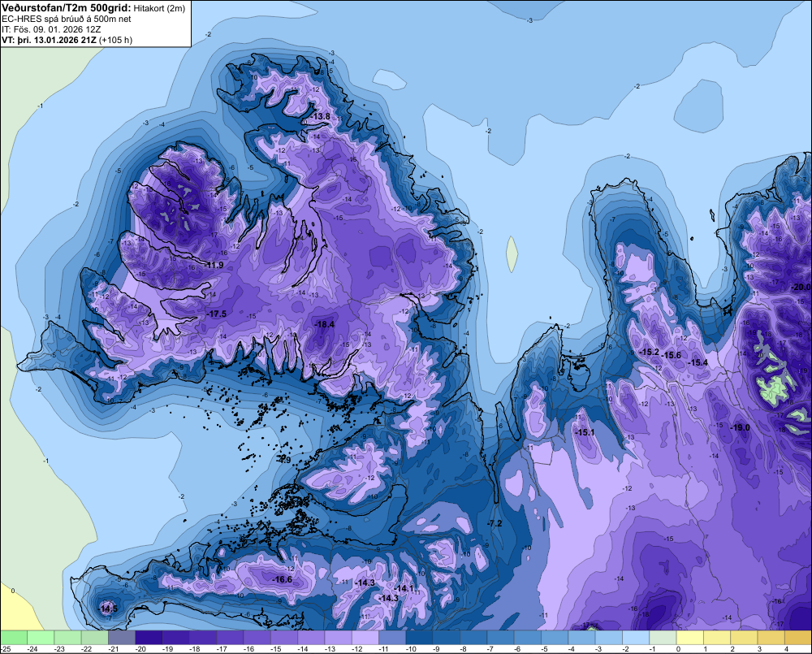Image resolution: width=812 pixels, height=654 pixels.
Task: Click the dark purple legend swatch labeled -20
Action: click(149, 638)
